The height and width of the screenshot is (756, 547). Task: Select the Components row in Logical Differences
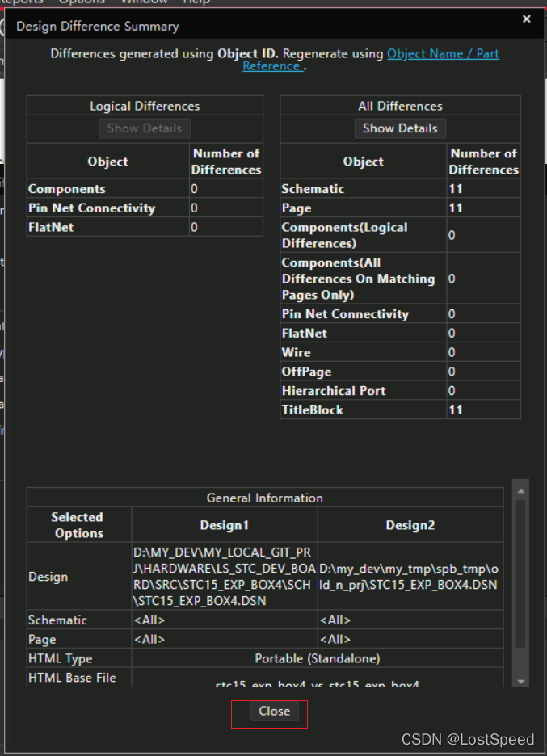point(67,189)
